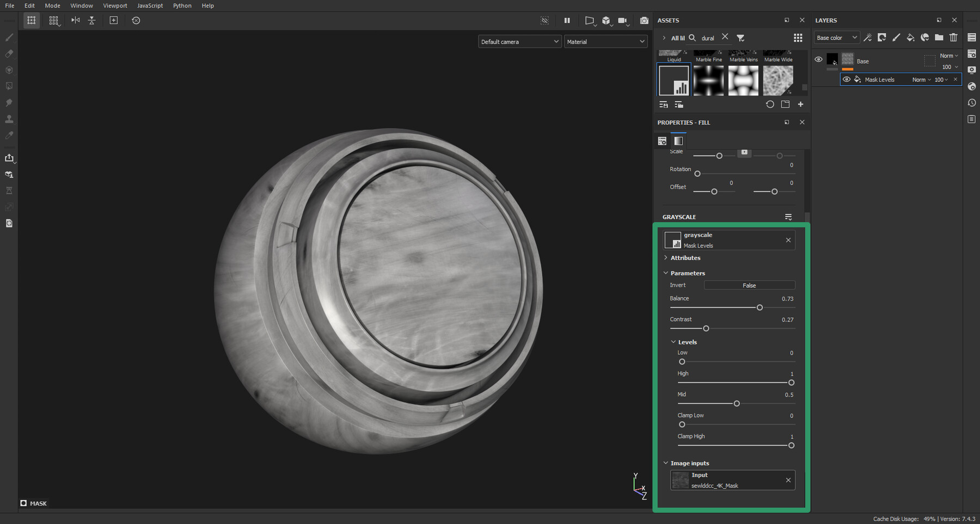Delete selected layer using the trash icon
The image size is (980, 524).
[x=953, y=38]
